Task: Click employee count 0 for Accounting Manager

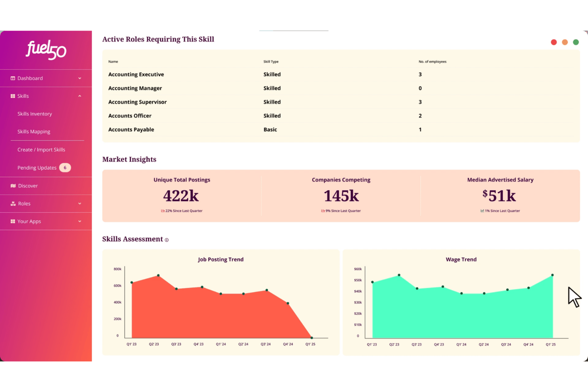Action: point(420,88)
